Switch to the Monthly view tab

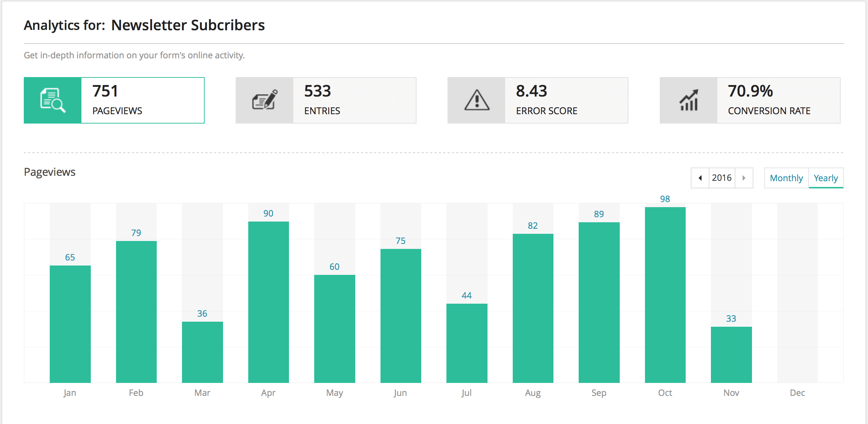coord(786,178)
